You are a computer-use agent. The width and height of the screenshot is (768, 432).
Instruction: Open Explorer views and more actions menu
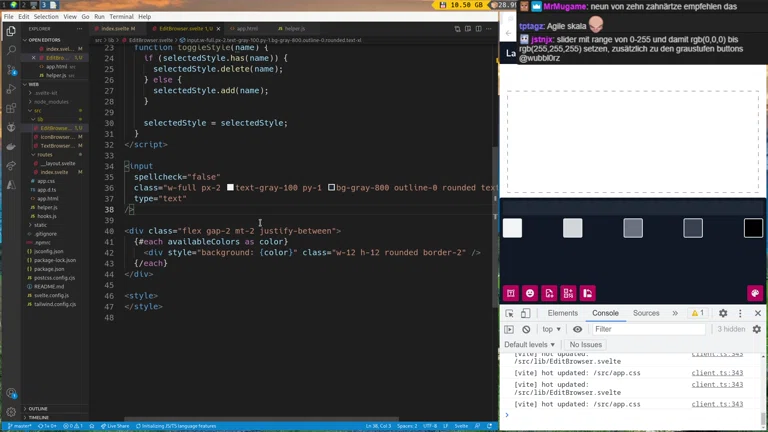pyautogui.click(x=79, y=29)
